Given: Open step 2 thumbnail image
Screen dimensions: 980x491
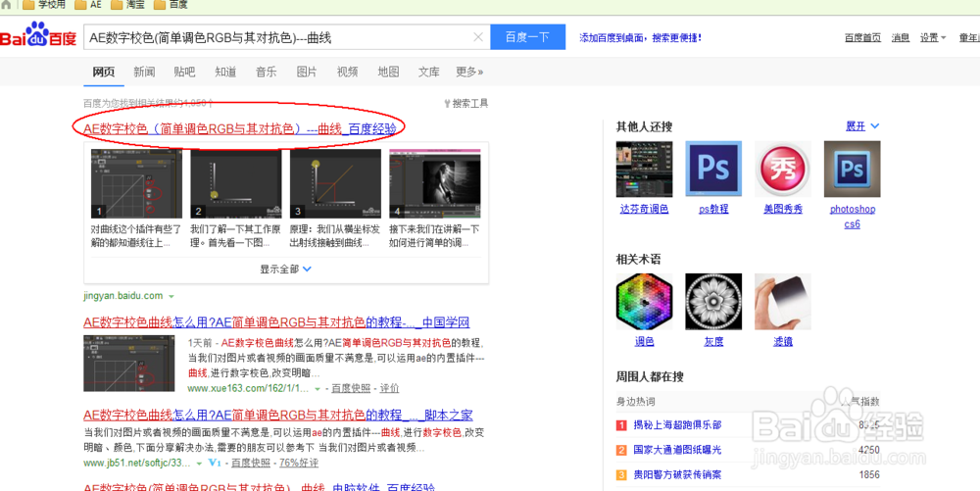Looking at the screenshot, I should pos(235,183).
